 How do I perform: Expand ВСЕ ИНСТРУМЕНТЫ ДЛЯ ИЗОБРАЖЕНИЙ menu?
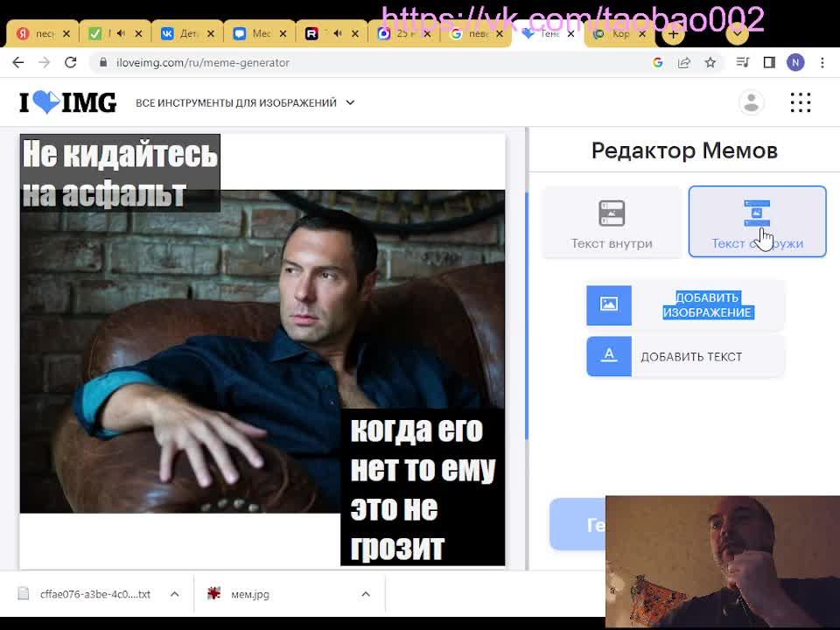point(245,102)
